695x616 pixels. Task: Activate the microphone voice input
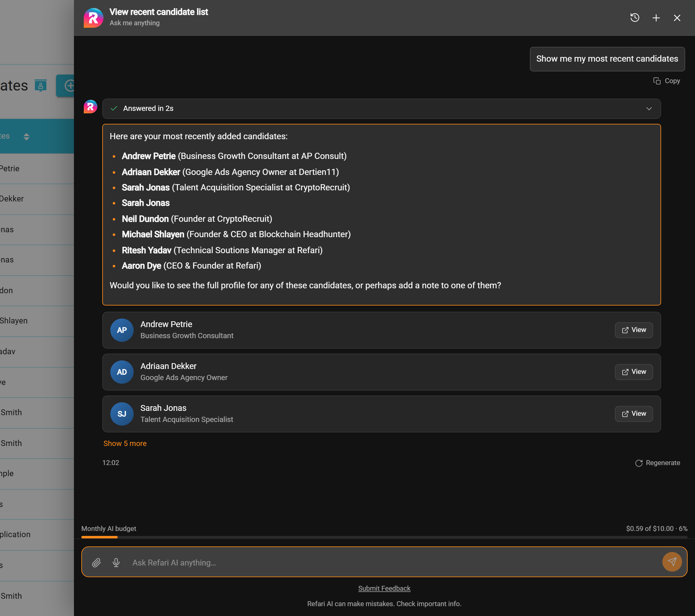pyautogui.click(x=116, y=563)
